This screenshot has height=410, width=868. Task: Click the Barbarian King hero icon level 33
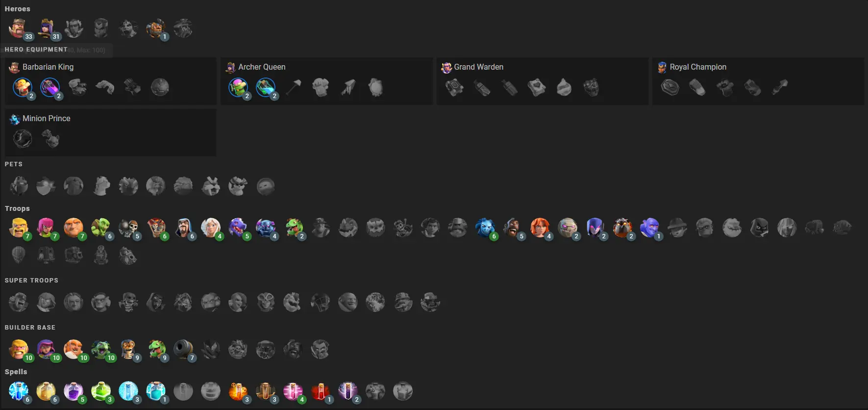click(19, 28)
